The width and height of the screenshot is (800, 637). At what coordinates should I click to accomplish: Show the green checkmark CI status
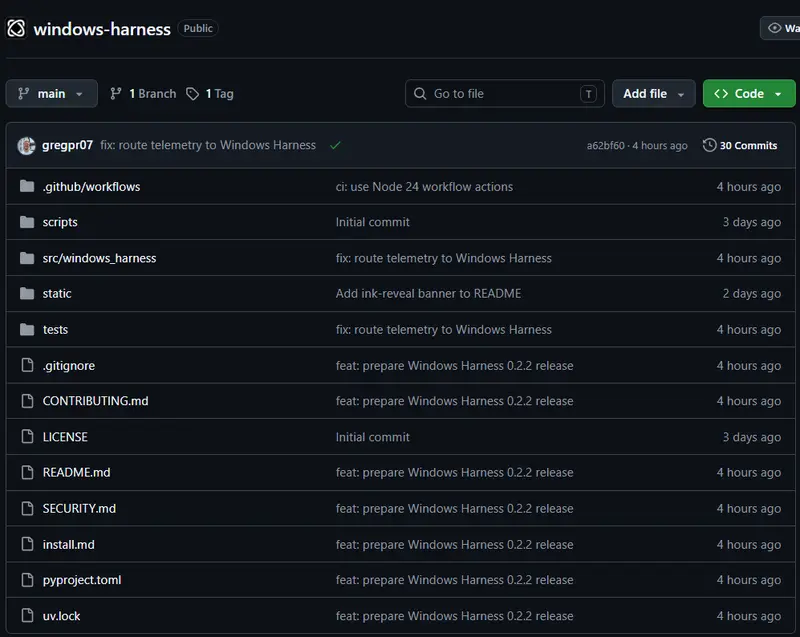(x=335, y=145)
